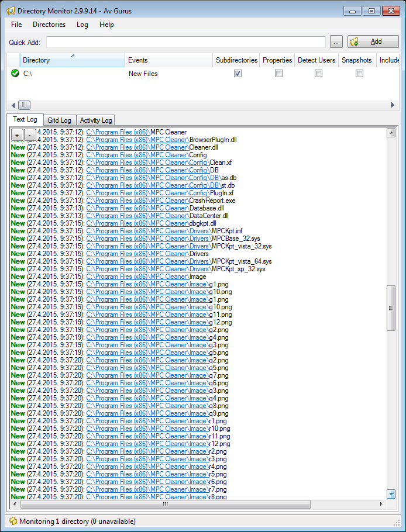Click the text log vertical scrollbar thumb

tap(391, 308)
